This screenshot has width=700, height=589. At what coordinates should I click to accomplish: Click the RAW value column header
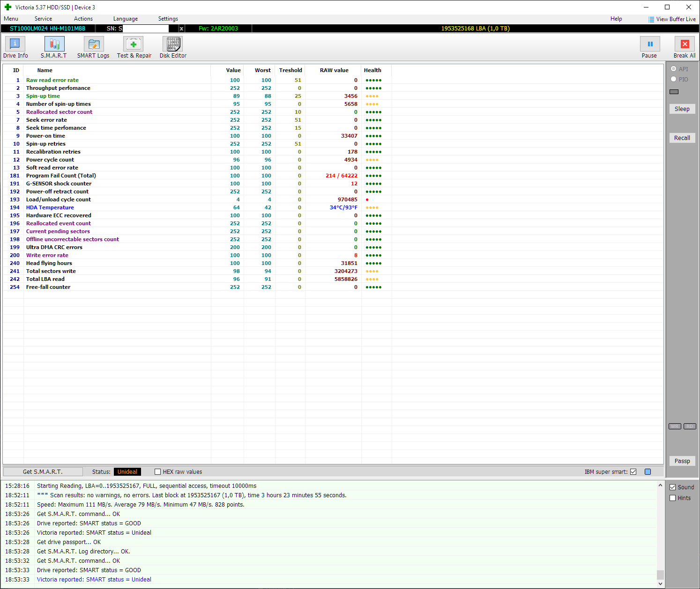click(334, 70)
